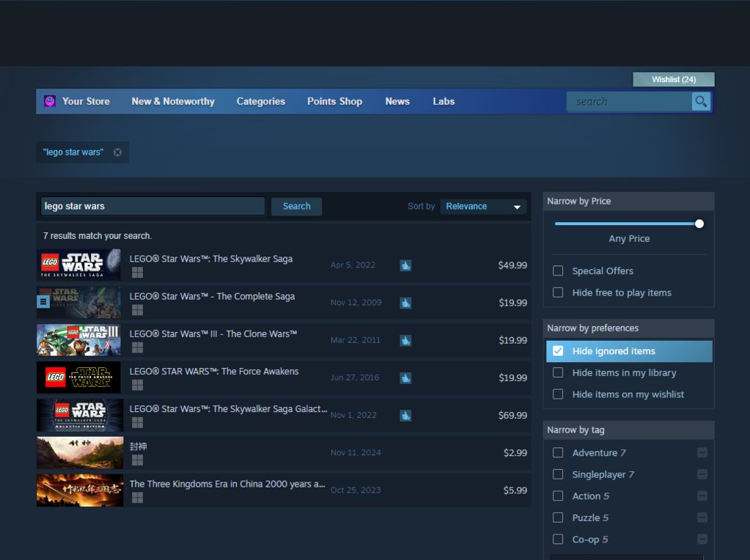The image size is (750, 560).
Task: Click the $69.99 price of Galactic Edition
Action: 512,415
